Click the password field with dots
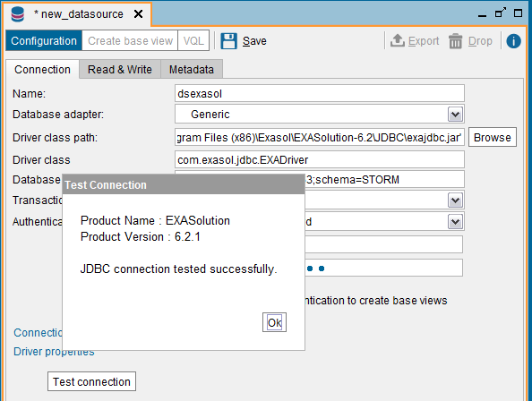Viewport: 532px width, 401px height. 383,269
